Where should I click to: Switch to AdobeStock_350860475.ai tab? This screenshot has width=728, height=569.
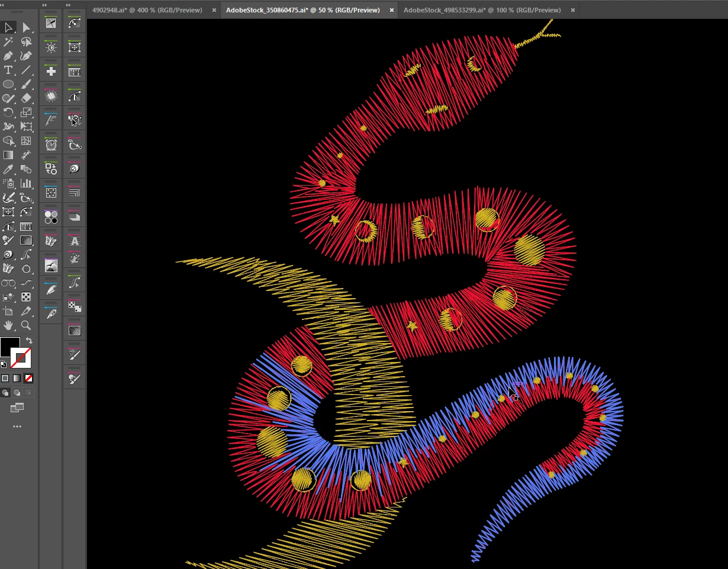click(303, 10)
